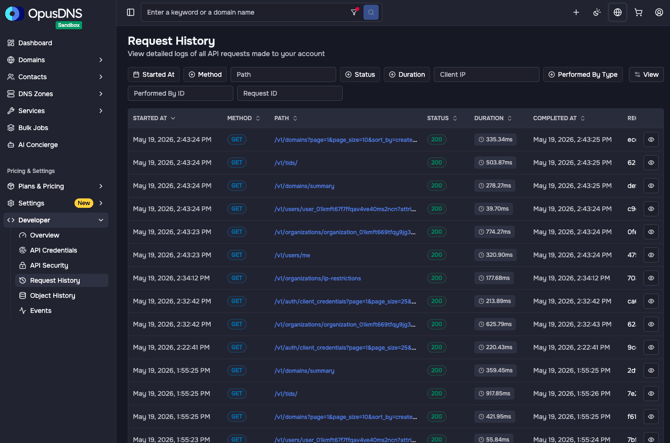The width and height of the screenshot is (670, 443).
Task: Focus the Request ID filter field
Action: pyautogui.click(x=290, y=93)
